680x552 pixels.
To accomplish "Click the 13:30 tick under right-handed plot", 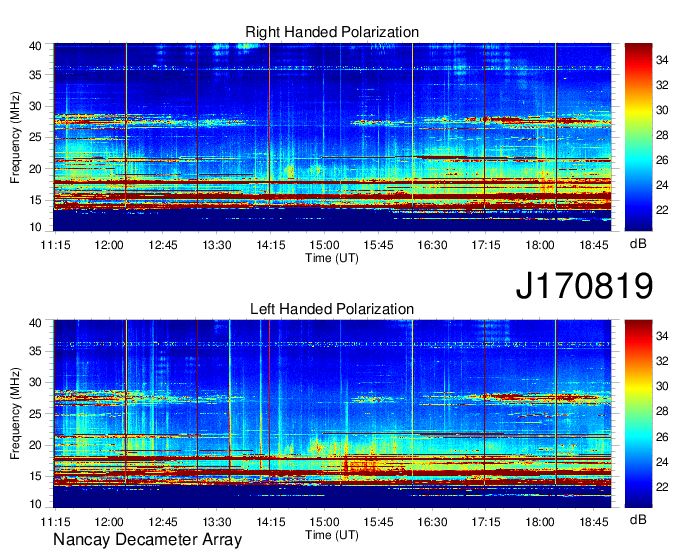I will click(217, 245).
